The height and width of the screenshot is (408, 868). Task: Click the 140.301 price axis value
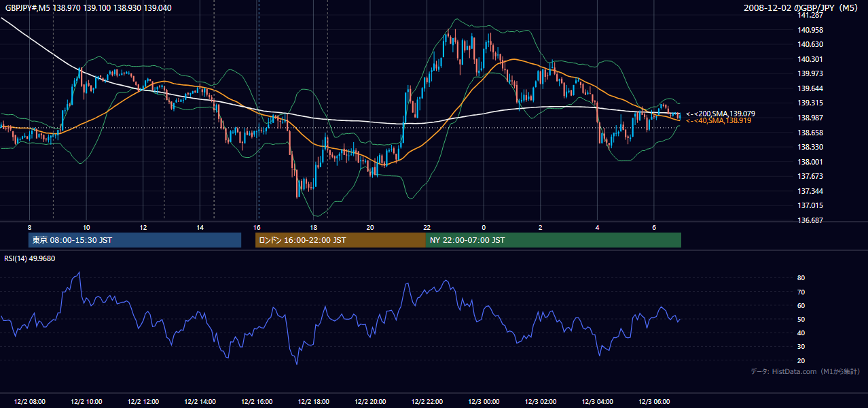[x=809, y=59]
